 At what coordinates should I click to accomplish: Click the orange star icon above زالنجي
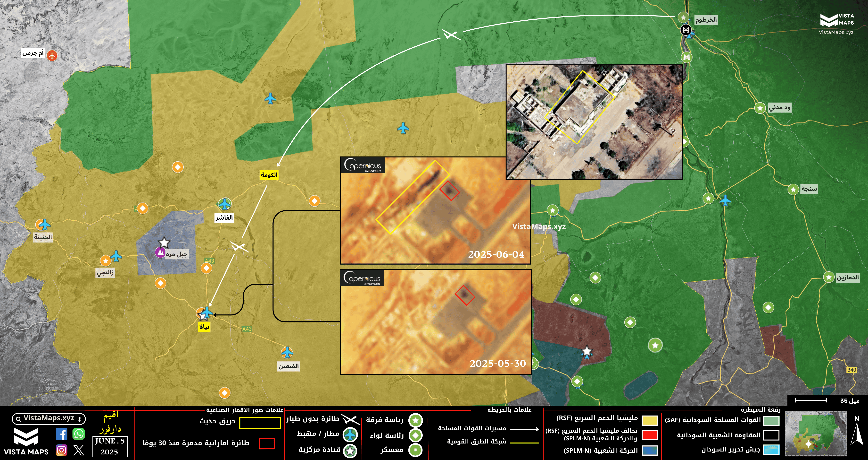(x=106, y=260)
